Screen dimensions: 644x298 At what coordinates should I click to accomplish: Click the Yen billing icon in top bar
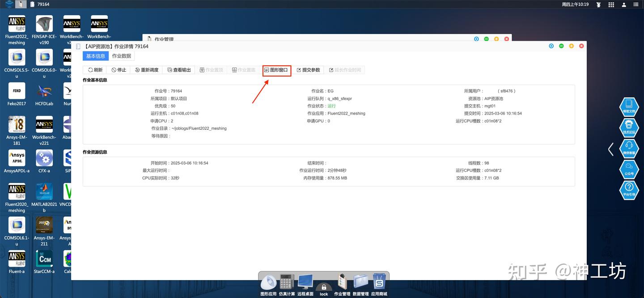click(x=598, y=4)
